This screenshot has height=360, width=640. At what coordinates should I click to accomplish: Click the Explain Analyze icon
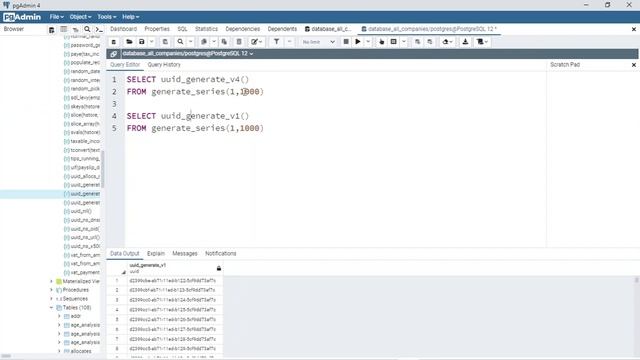[393, 42]
